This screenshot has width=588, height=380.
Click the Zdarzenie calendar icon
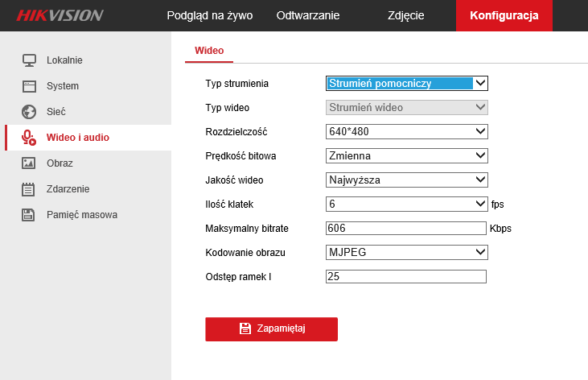pos(29,189)
